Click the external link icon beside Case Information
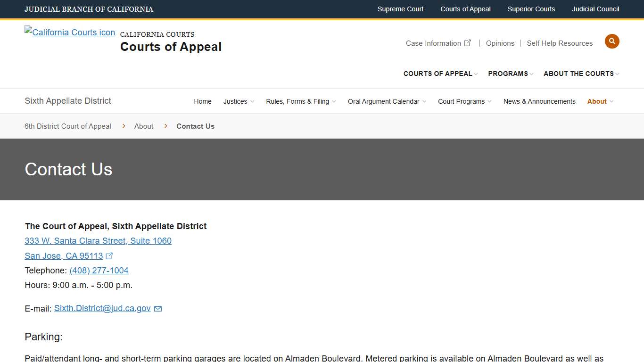The width and height of the screenshot is (644, 362). pos(468,42)
